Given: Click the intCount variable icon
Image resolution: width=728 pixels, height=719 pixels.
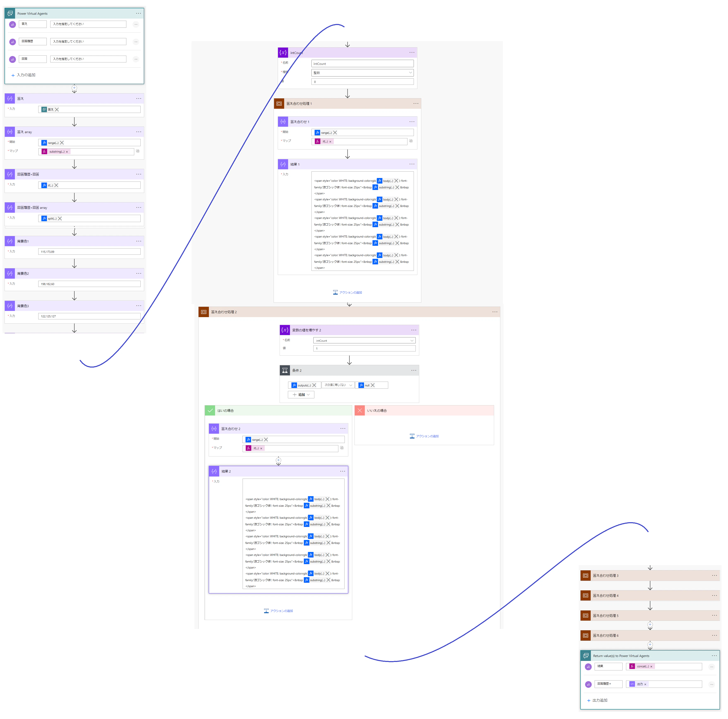Looking at the screenshot, I should 283,52.
